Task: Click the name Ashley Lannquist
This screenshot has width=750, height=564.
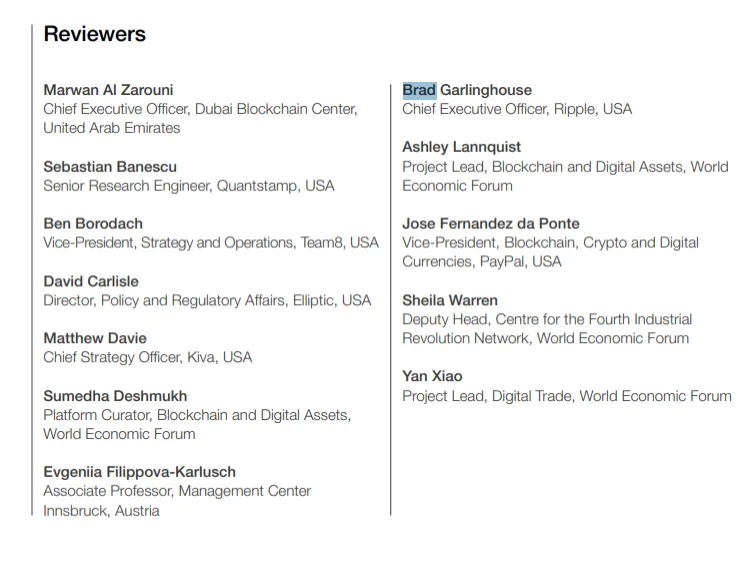Action: click(x=461, y=148)
